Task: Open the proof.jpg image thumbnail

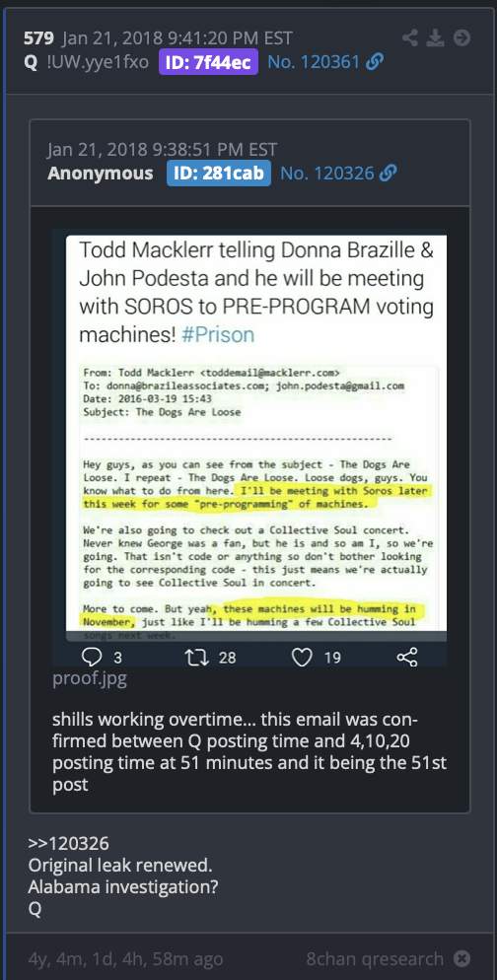Action: pyautogui.click(x=249, y=447)
